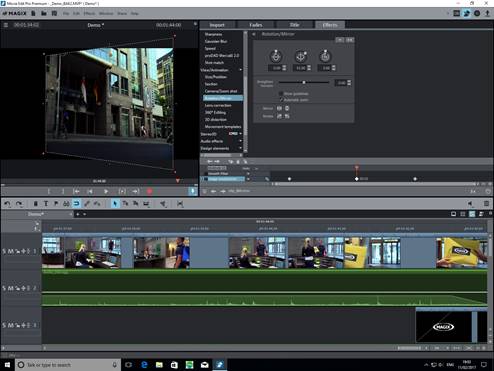This screenshot has width=494, height=371.
Task: Expand the View/Animation effects category arrow
Action: [x=241, y=70]
